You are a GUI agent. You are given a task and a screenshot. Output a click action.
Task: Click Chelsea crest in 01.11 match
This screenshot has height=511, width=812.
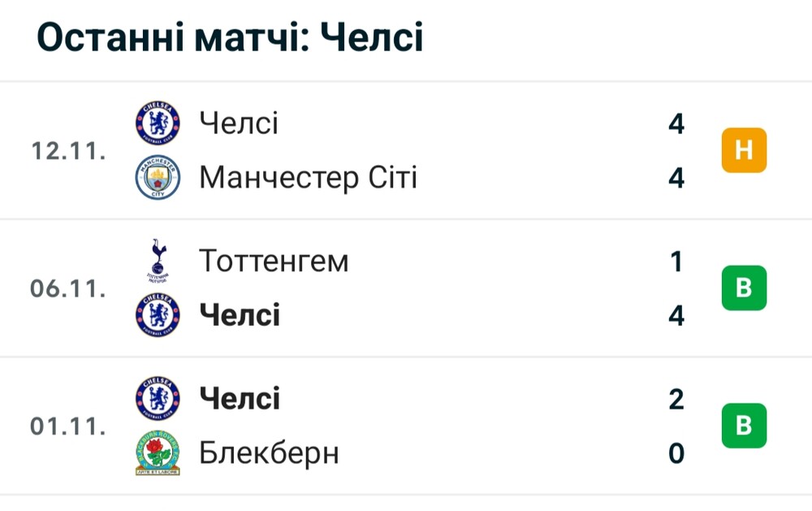coord(158,399)
